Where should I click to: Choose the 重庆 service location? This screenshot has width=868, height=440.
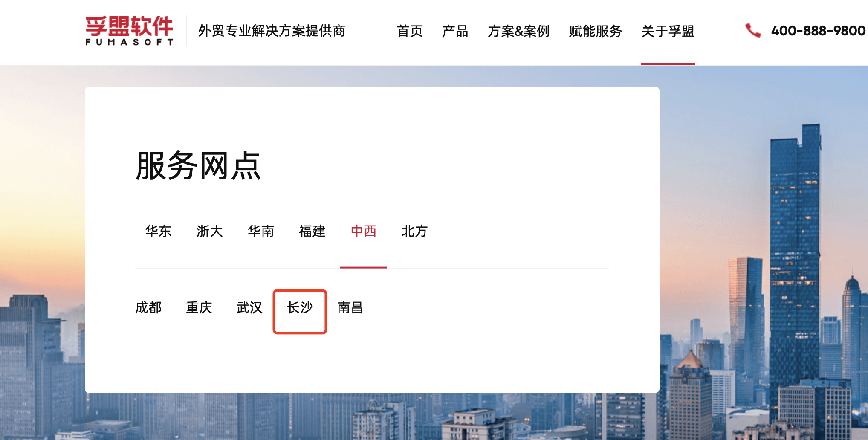[x=199, y=307]
